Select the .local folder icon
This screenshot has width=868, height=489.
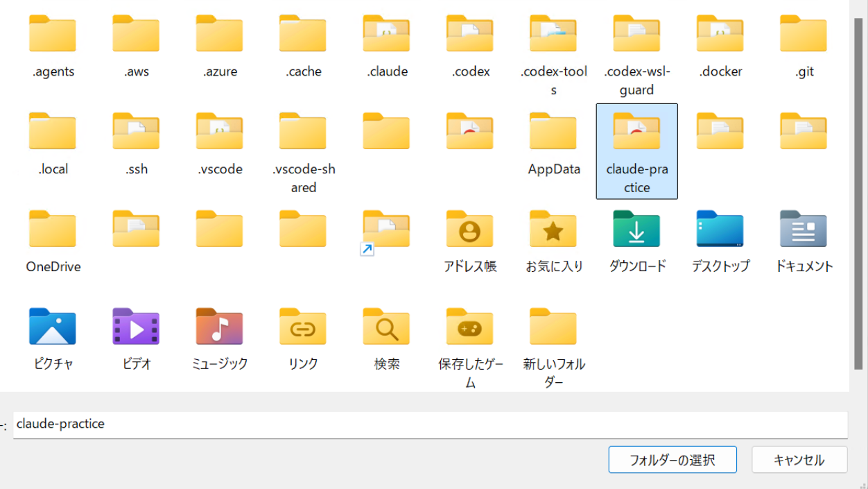pos(53,131)
